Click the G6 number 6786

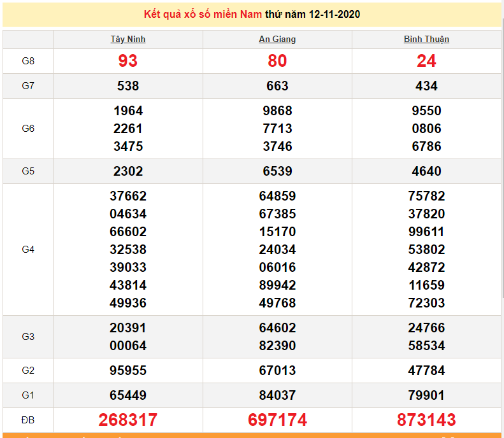[x=426, y=146]
